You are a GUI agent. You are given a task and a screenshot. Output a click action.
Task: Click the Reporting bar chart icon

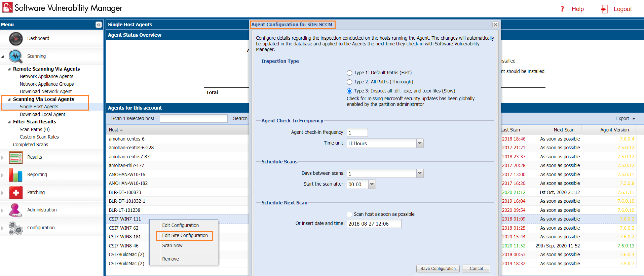[16, 175]
